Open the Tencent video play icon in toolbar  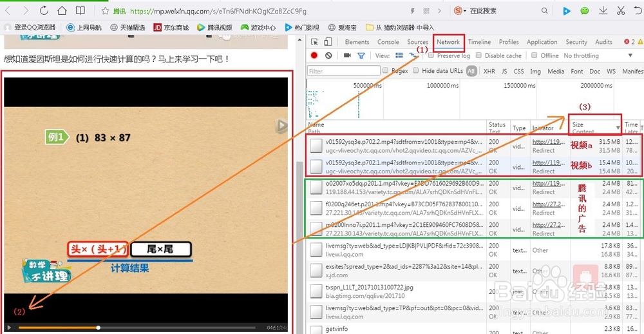click(566, 11)
